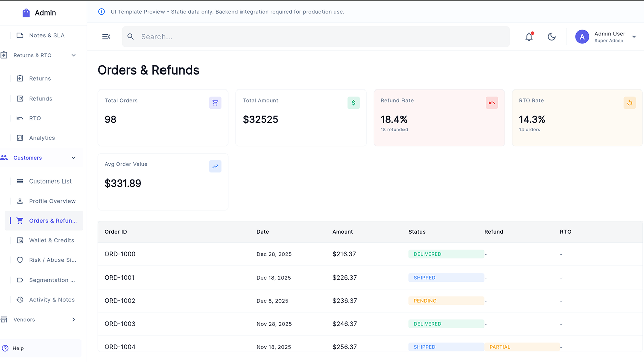Click the Order ID column header
The image size is (644, 362).
click(x=116, y=232)
